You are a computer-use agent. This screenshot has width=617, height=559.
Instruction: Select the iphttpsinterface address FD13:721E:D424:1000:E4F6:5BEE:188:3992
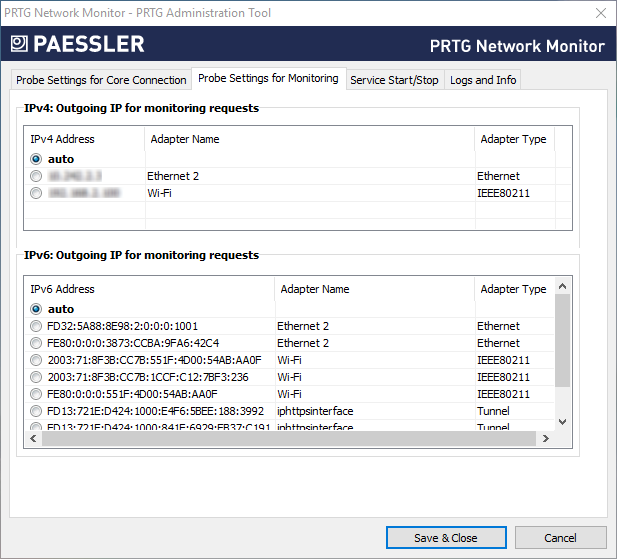click(x=37, y=411)
